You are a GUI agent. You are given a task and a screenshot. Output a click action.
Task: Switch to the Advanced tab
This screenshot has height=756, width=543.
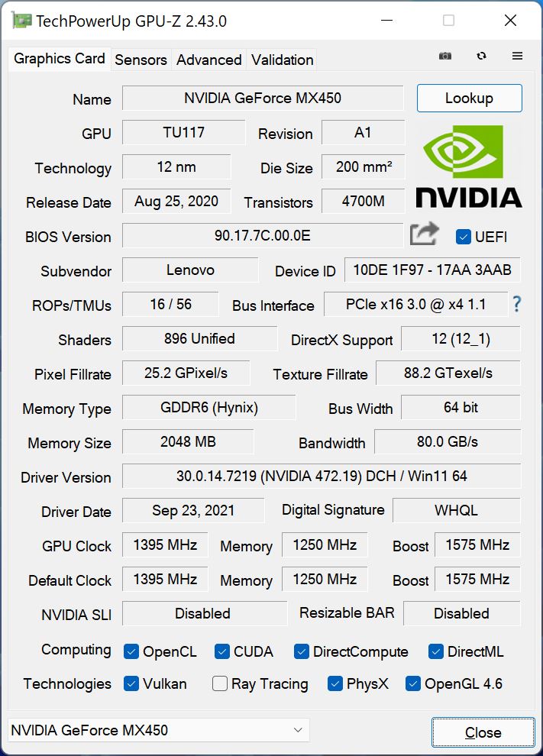click(208, 60)
